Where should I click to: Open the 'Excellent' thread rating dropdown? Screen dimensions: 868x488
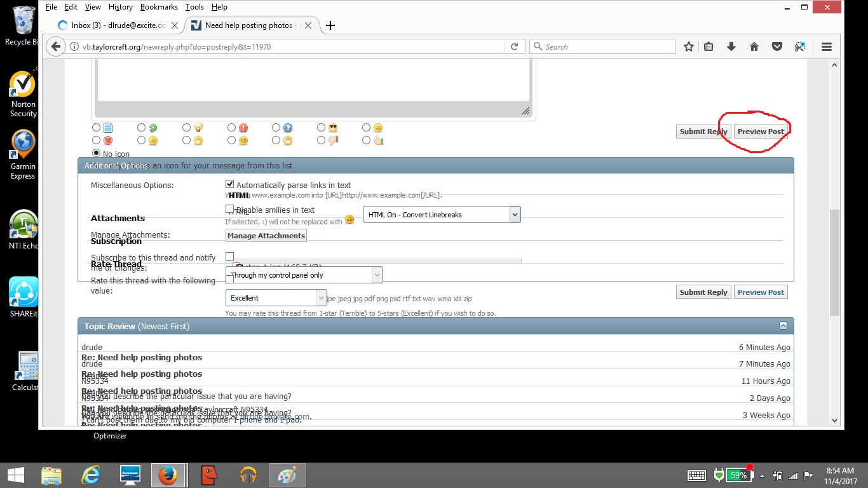click(276, 297)
